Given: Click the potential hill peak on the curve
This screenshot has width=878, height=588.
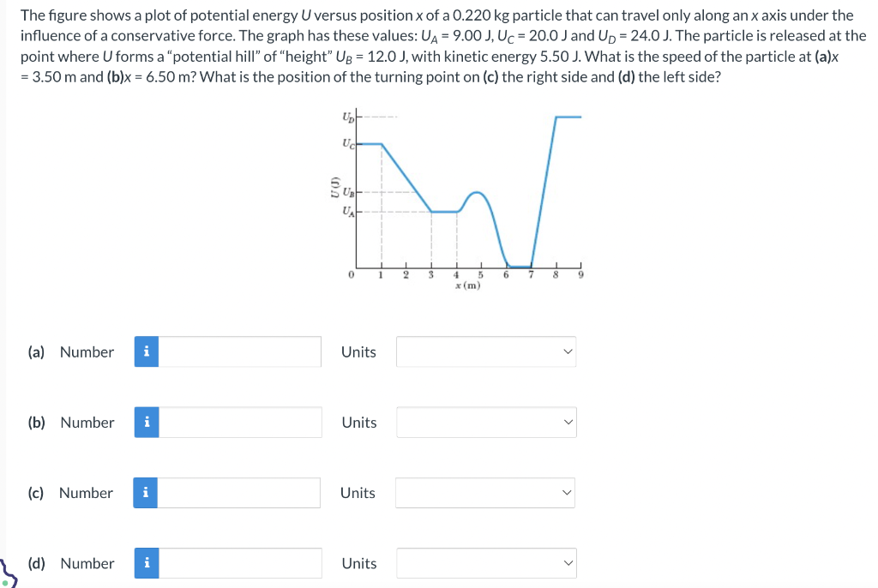Looking at the screenshot, I should coord(477,193).
